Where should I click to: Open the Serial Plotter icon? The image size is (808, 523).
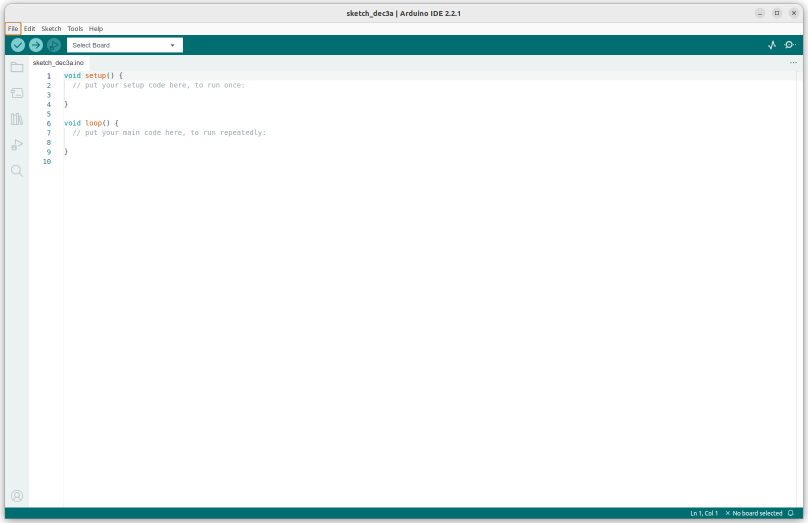pyautogui.click(x=772, y=45)
